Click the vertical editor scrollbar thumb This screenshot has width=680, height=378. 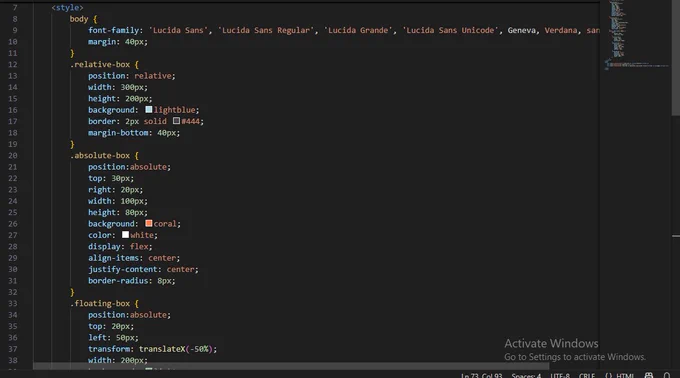pos(676,59)
